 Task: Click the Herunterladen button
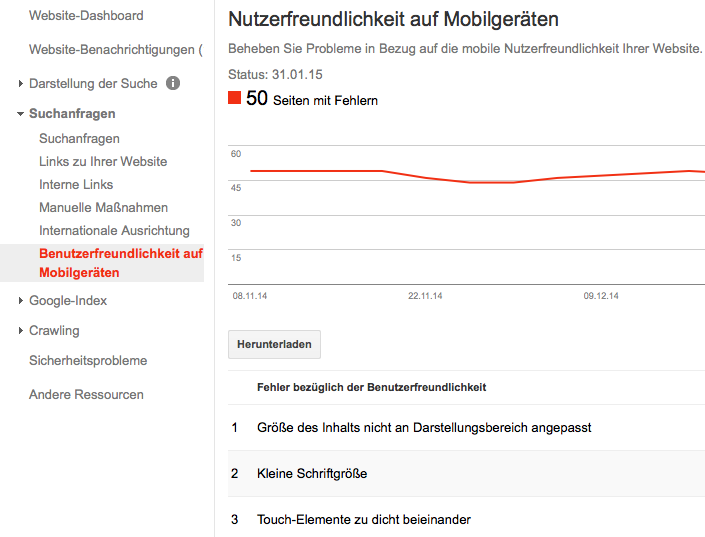(x=274, y=345)
